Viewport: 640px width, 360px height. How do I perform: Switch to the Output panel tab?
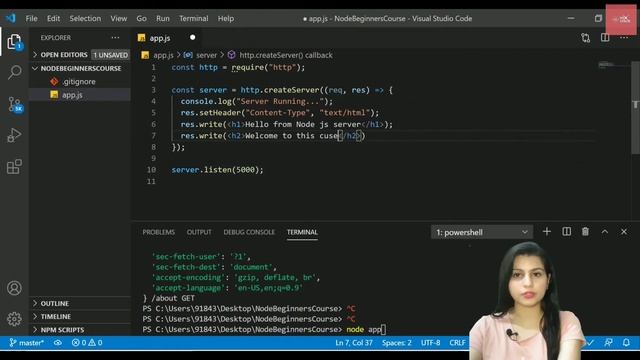pyautogui.click(x=199, y=232)
